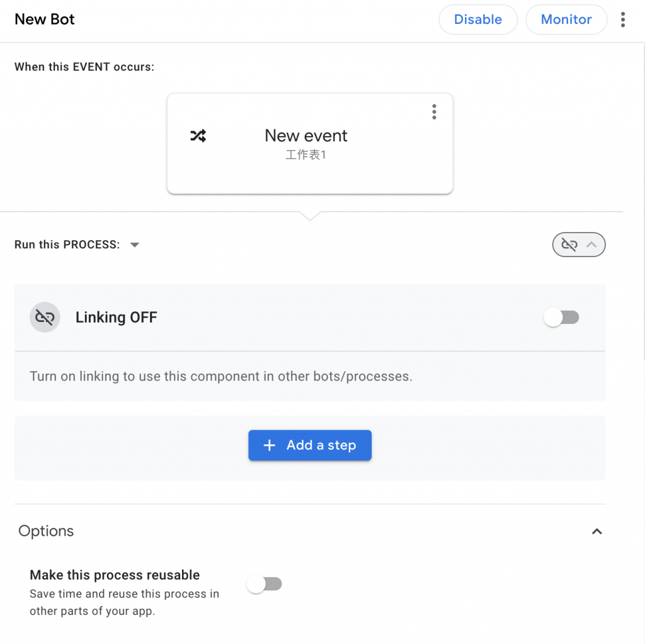Open the Monitor view for this bot
This screenshot has width=645, height=644.
[566, 20]
